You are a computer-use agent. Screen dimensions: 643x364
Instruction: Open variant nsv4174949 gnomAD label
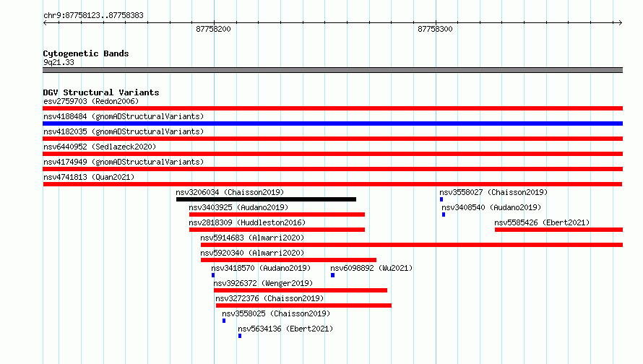tap(124, 162)
